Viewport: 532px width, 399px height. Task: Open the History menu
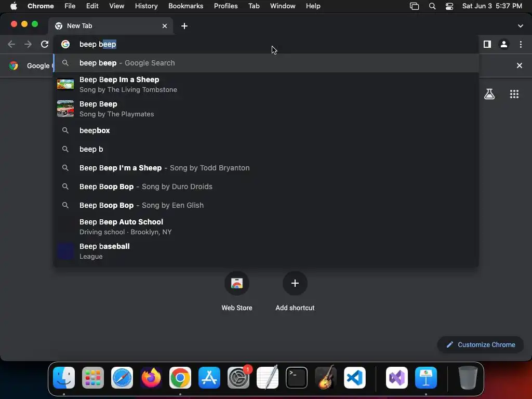click(x=146, y=6)
